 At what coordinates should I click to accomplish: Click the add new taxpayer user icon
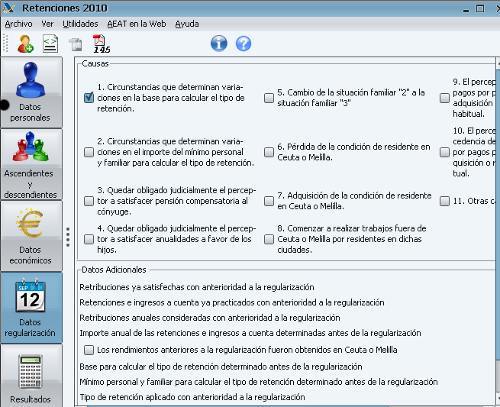(25, 44)
